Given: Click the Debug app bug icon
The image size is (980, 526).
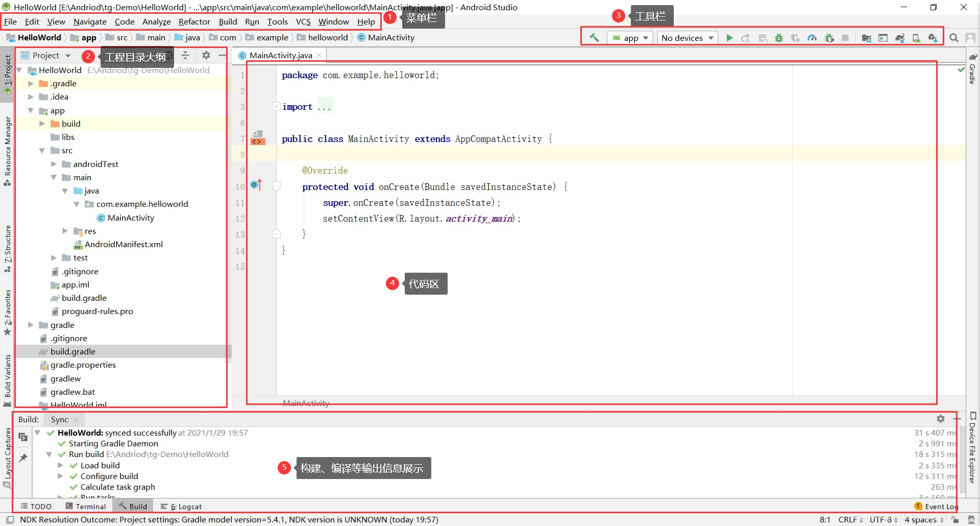Looking at the screenshot, I should [779, 38].
